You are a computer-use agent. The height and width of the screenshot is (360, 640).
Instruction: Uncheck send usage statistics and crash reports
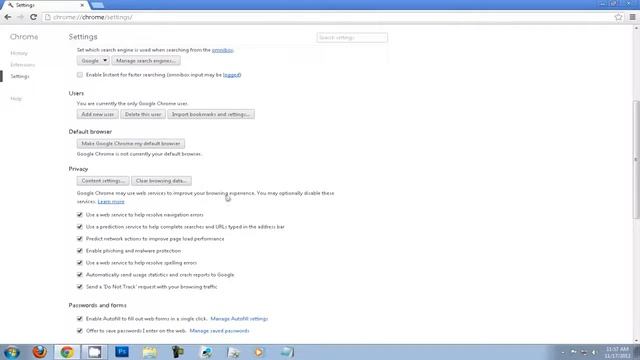pyautogui.click(x=80, y=275)
